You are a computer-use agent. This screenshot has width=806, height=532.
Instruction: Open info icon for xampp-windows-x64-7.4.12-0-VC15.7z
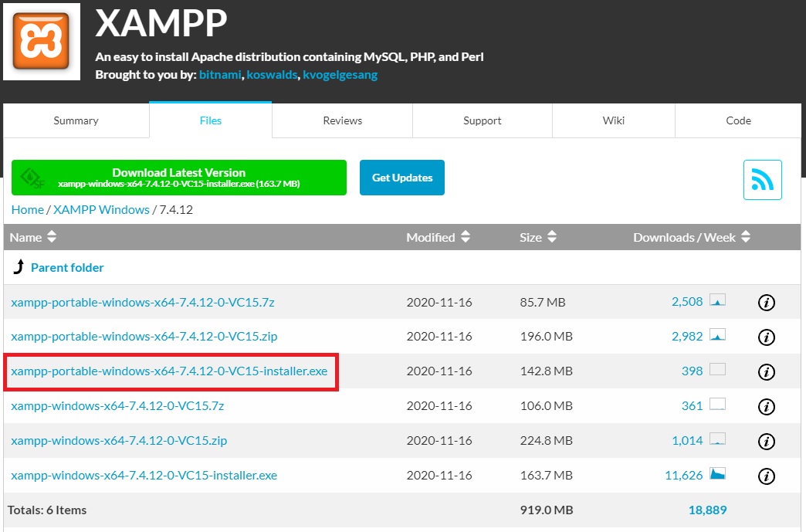767,407
